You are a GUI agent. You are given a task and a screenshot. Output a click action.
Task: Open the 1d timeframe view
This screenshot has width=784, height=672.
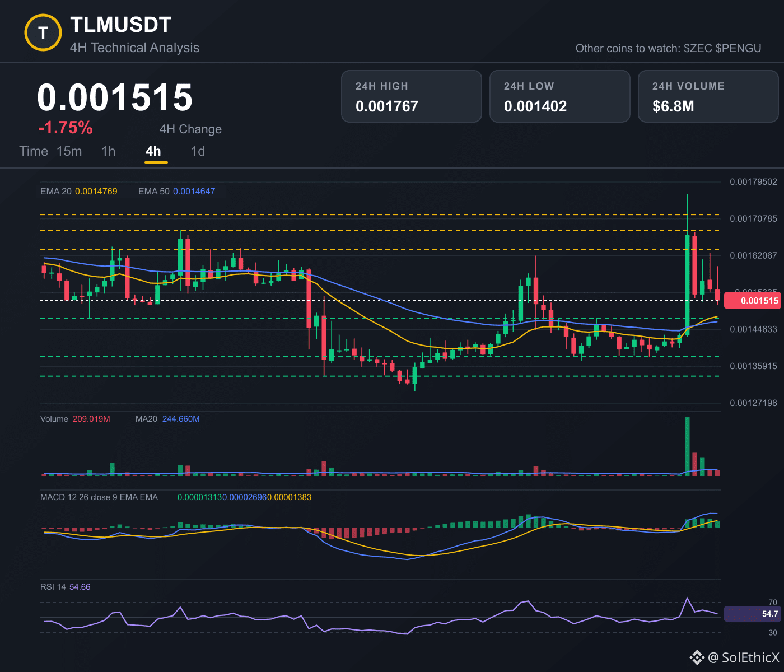point(198,151)
